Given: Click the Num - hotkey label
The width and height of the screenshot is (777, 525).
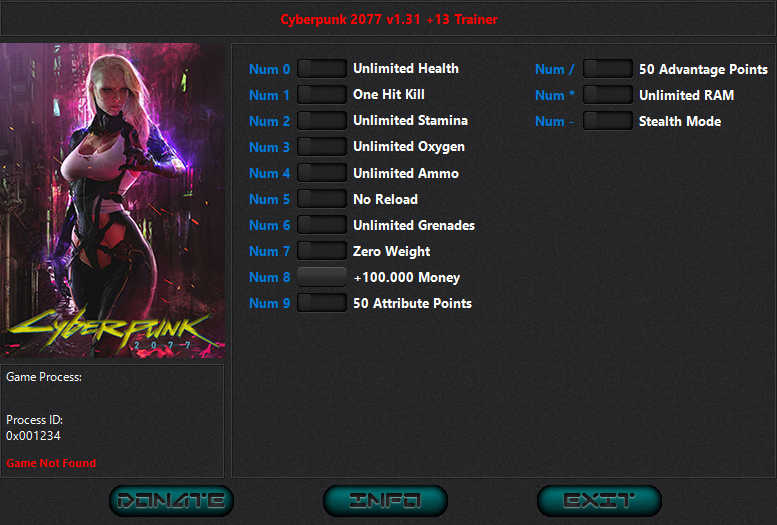Looking at the screenshot, I should click(x=555, y=121).
